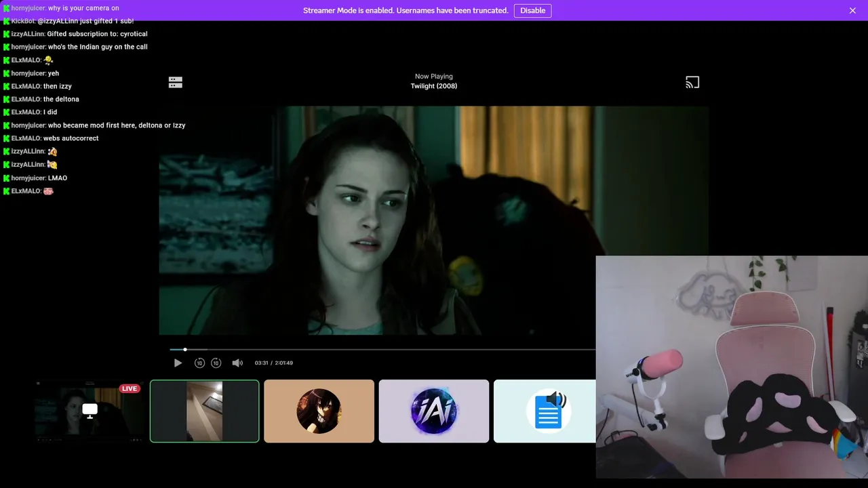Select the document with speaker icon tile
The width and height of the screenshot is (868, 488).
(545, 411)
